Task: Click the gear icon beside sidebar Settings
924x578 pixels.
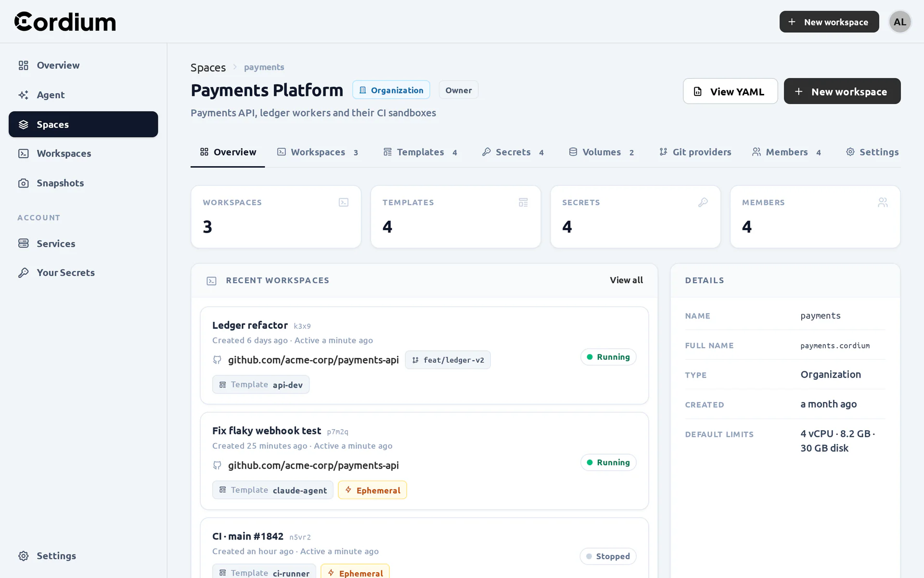Action: (x=24, y=556)
